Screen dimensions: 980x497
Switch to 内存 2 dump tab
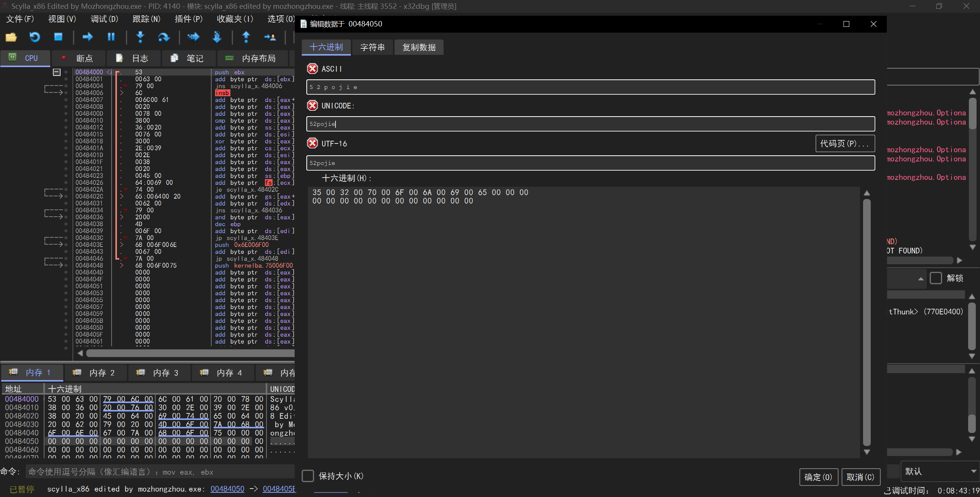click(x=96, y=373)
